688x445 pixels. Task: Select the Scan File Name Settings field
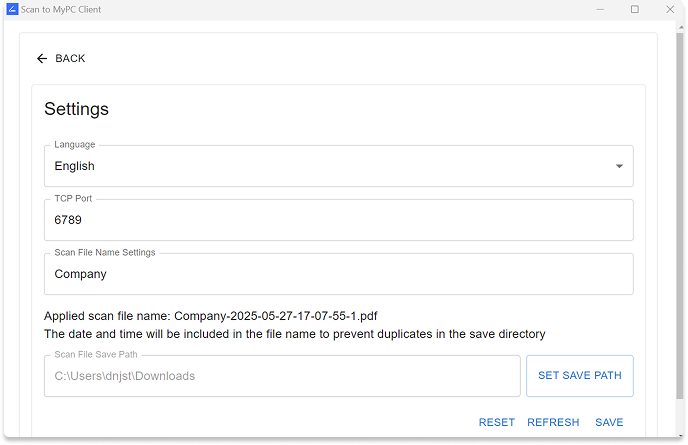338,274
